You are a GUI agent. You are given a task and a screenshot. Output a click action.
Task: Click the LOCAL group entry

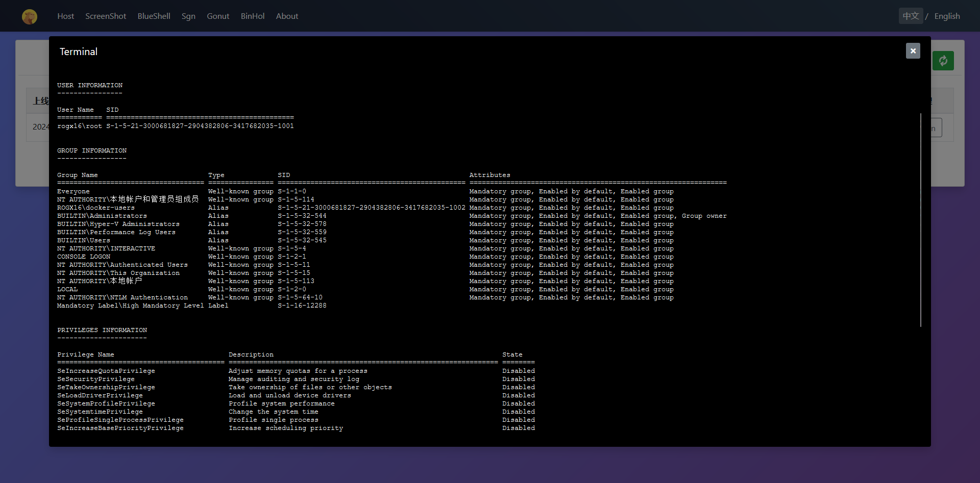click(x=67, y=289)
